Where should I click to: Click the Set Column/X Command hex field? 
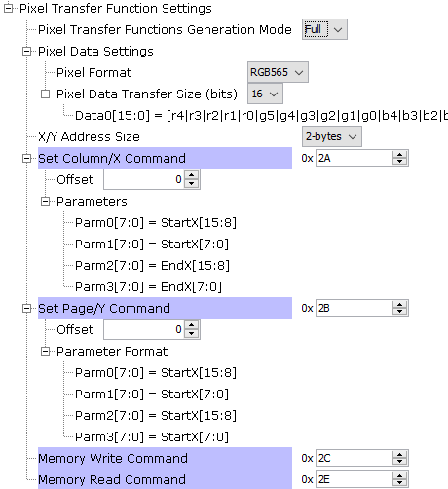click(x=354, y=158)
